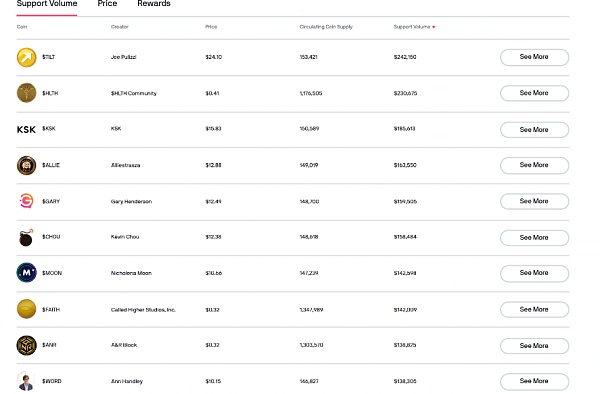Select the $MOON dark blue M icon
Screen dimensions: 600x394
coord(26,273)
